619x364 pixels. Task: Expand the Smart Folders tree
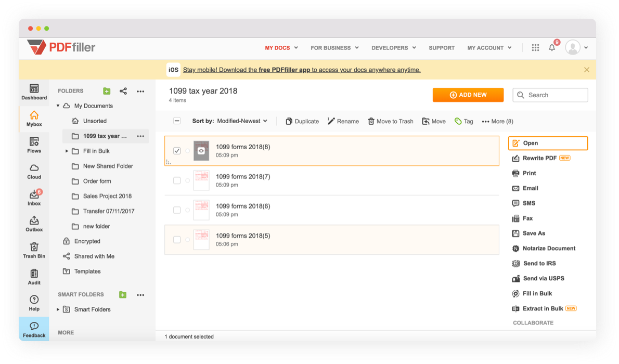coord(58,309)
